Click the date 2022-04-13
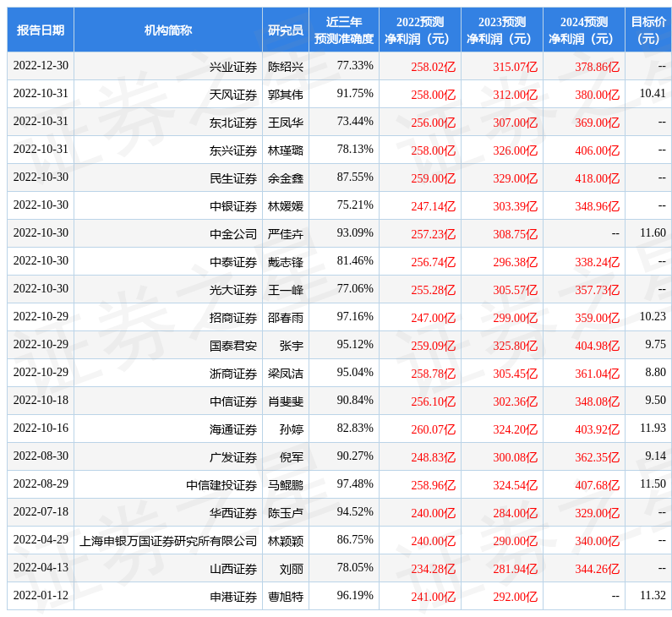672x617 pixels. coord(41,567)
